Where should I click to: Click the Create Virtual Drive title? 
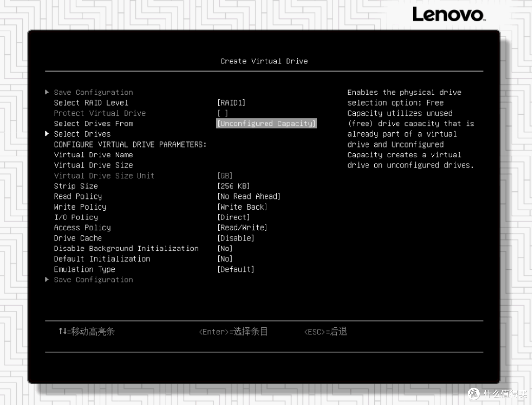tap(264, 62)
